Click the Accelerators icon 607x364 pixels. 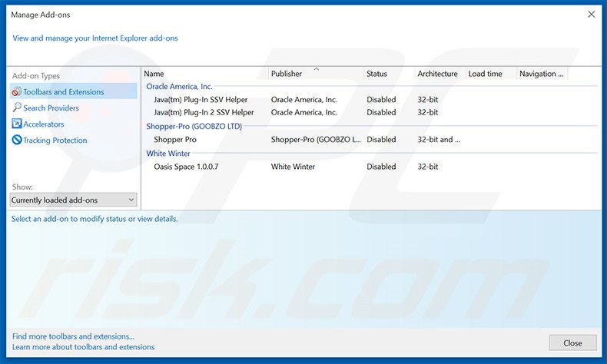pyautogui.click(x=17, y=124)
